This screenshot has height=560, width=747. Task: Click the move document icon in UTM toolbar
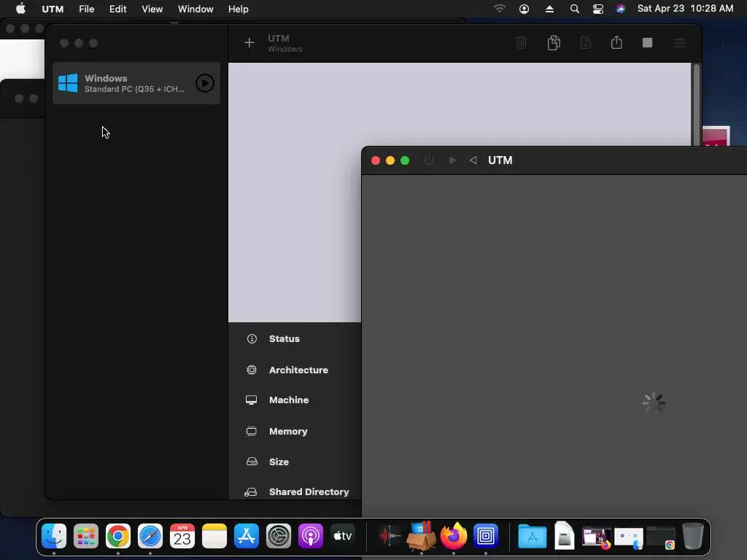[x=586, y=42]
